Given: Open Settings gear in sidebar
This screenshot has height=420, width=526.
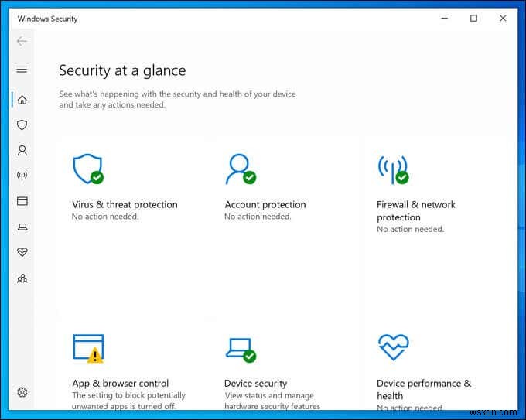Looking at the screenshot, I should point(22,392).
